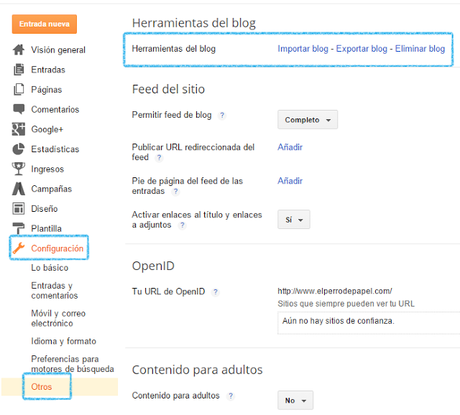Go to Páginas section
460x415 pixels.
(46, 90)
